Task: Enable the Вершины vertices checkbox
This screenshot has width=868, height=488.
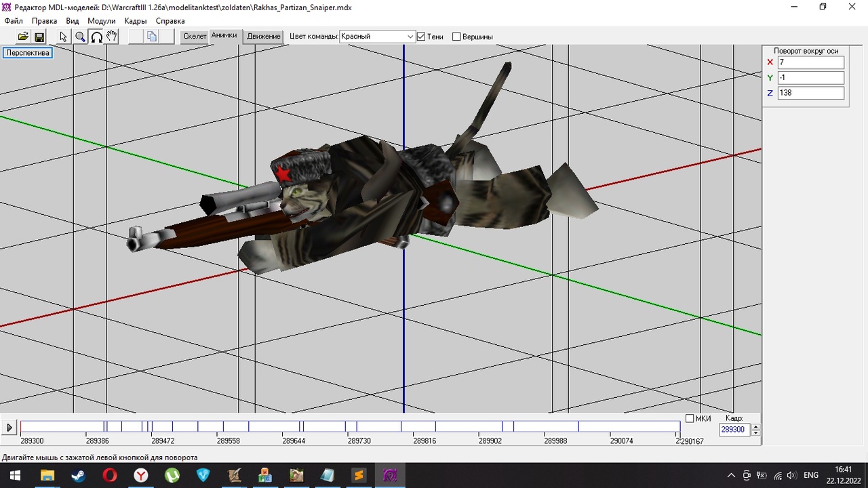Action: 456,37
